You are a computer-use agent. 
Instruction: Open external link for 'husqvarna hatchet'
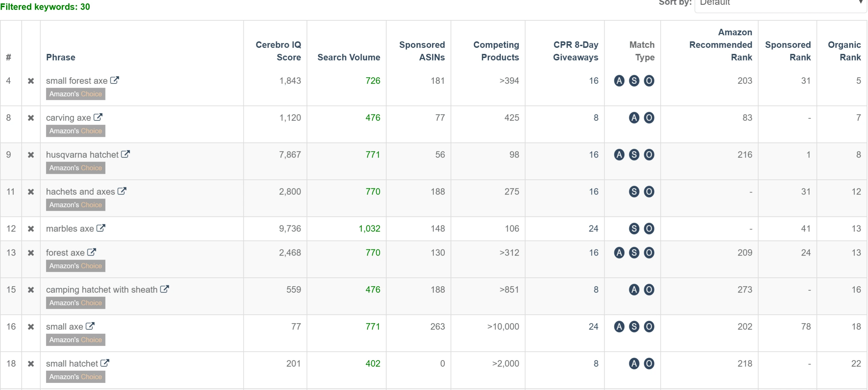125,154
